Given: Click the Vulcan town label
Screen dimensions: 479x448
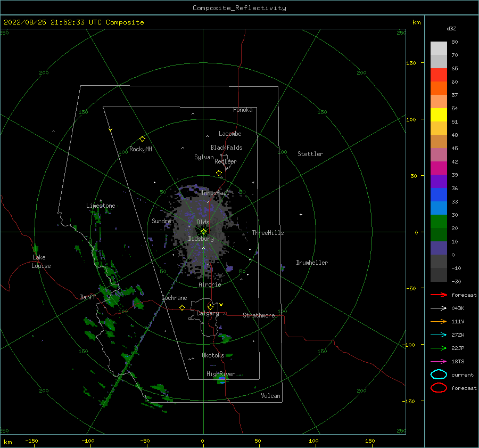Looking at the screenshot, I should tap(271, 396).
